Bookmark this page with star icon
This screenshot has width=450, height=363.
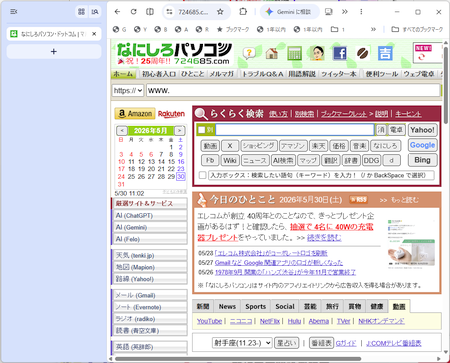pos(220,12)
